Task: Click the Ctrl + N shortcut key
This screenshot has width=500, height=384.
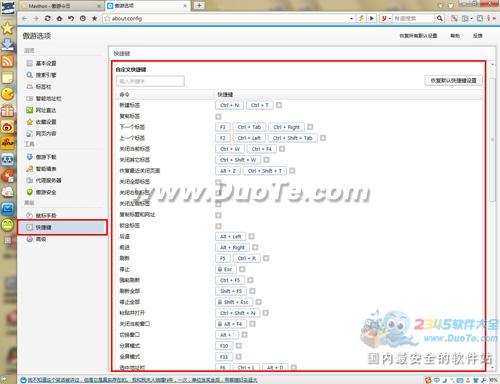Action: [230, 105]
